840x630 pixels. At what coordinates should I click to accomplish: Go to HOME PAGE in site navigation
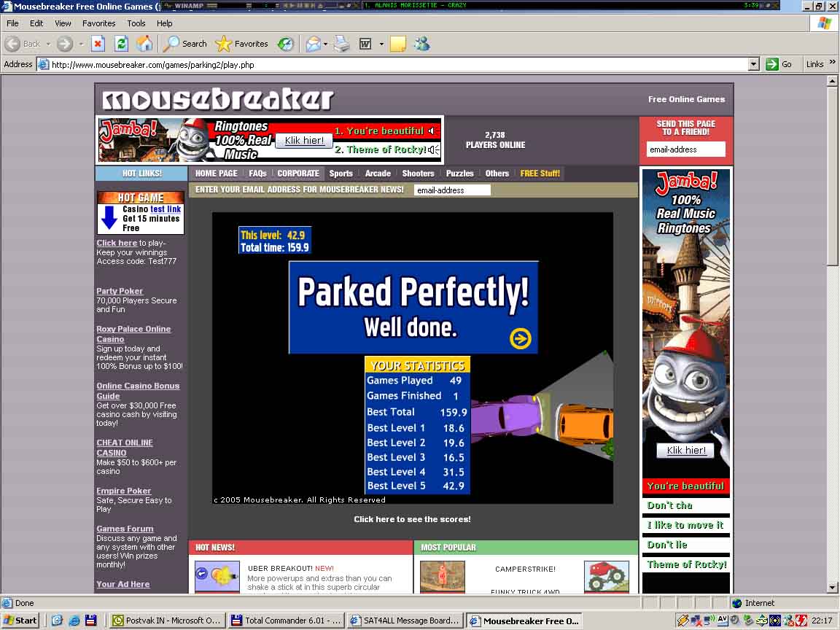click(x=217, y=174)
